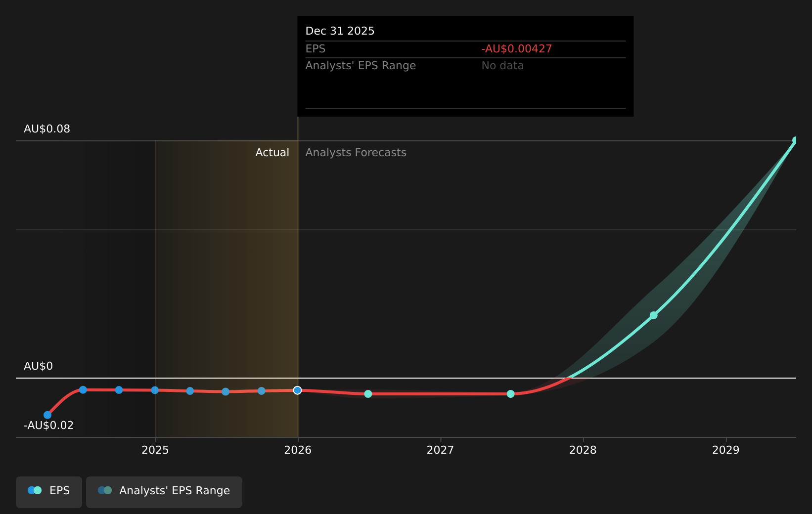
Task: Toggle the Analysts' EPS Range legend
Action: tap(164, 491)
